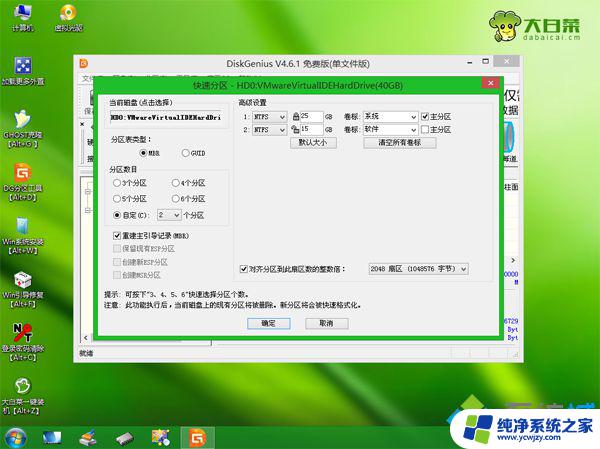Launch GHOST克隆 desktop shortcut
600x449 pixels.
pos(23,129)
